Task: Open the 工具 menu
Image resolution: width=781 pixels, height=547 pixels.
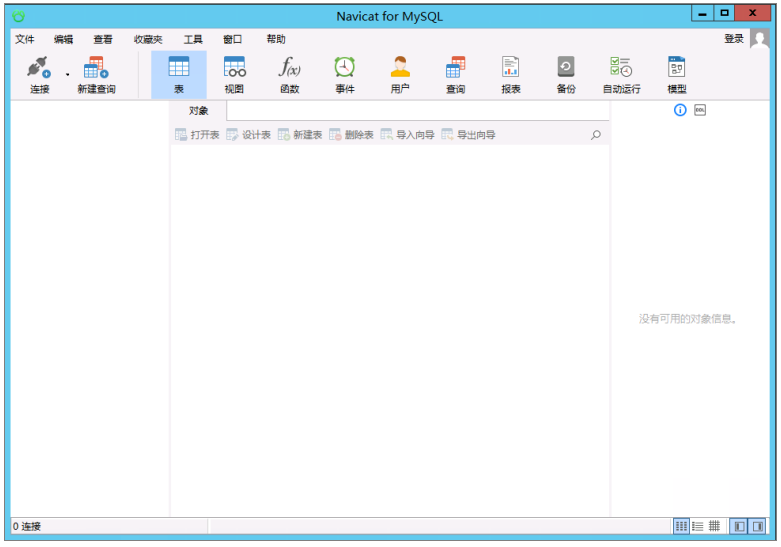Action: point(193,39)
